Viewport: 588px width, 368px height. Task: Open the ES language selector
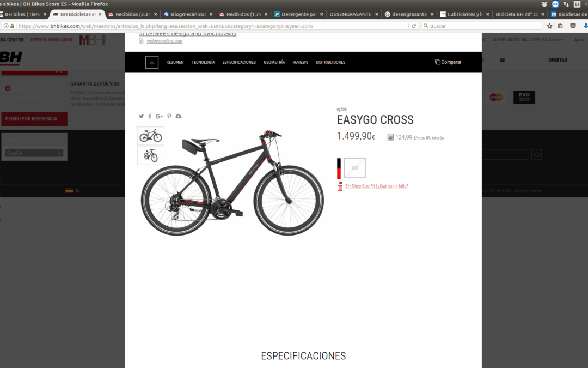point(72,191)
